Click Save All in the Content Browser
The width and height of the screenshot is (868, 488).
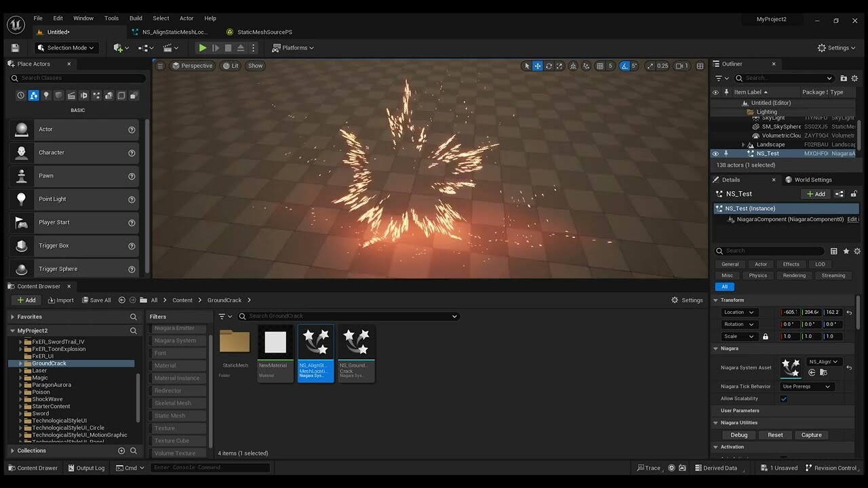click(x=96, y=300)
